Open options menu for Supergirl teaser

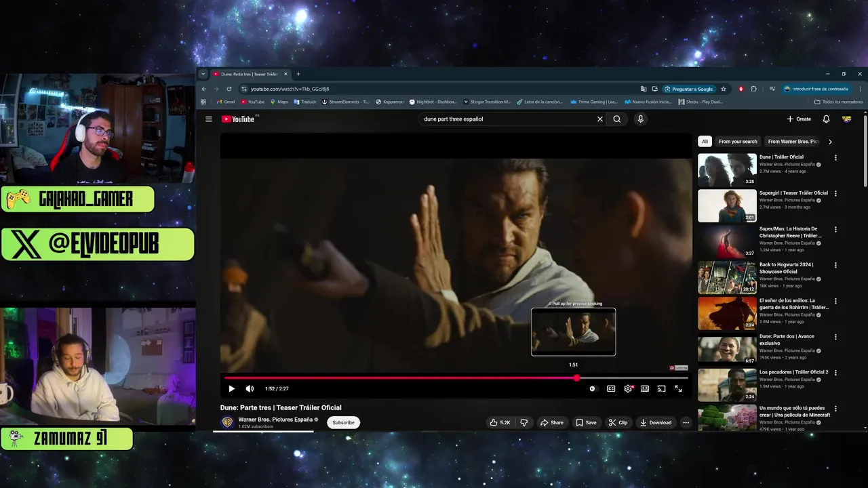click(x=835, y=194)
